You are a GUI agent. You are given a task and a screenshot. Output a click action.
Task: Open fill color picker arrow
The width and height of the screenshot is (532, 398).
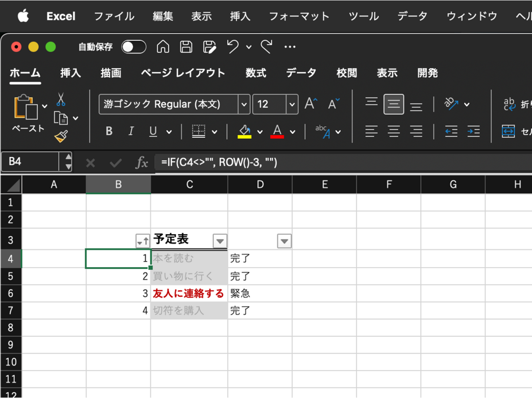coord(260,132)
